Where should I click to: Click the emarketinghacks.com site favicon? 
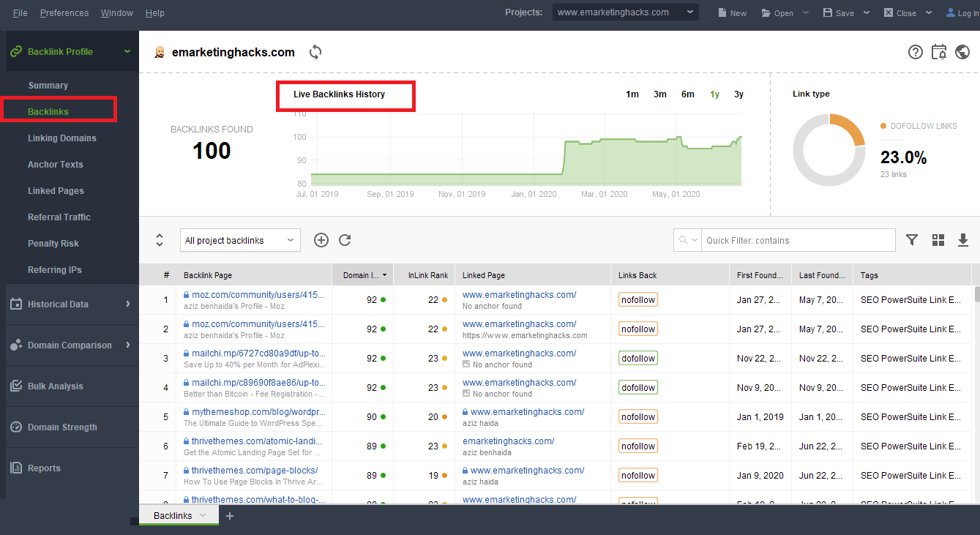tap(160, 52)
